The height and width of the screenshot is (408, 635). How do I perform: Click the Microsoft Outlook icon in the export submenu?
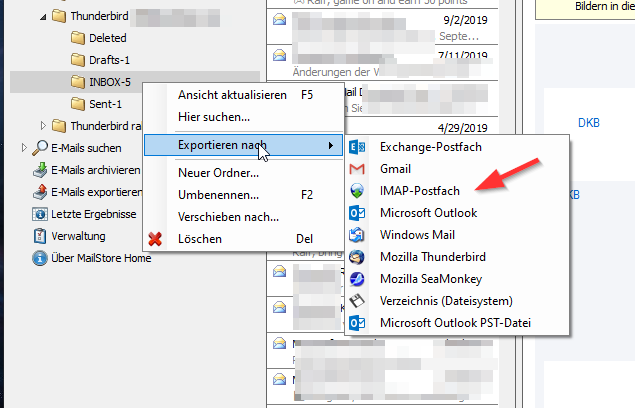(x=357, y=213)
